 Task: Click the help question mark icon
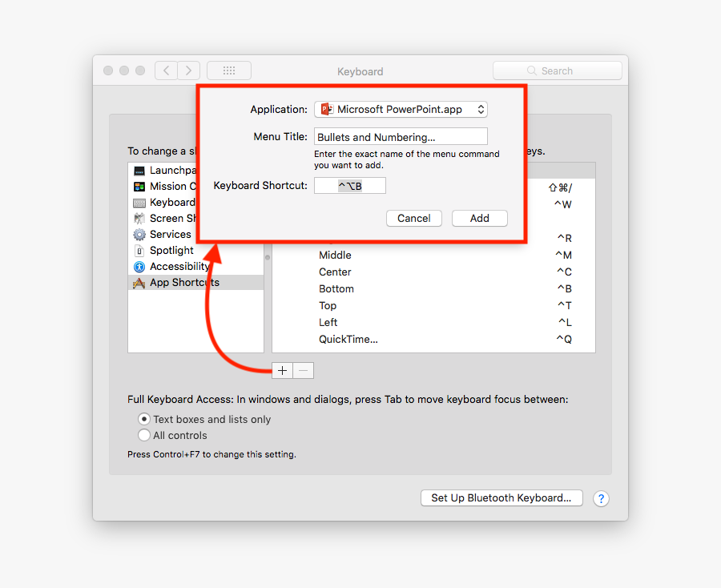pyautogui.click(x=601, y=498)
